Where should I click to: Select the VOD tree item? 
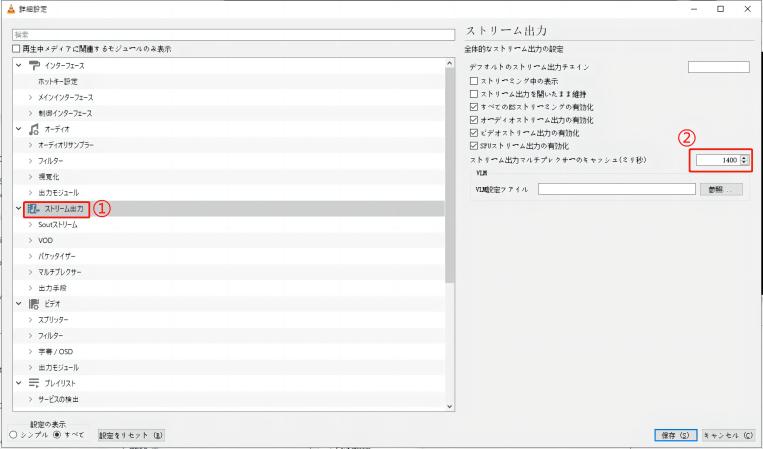46,241
